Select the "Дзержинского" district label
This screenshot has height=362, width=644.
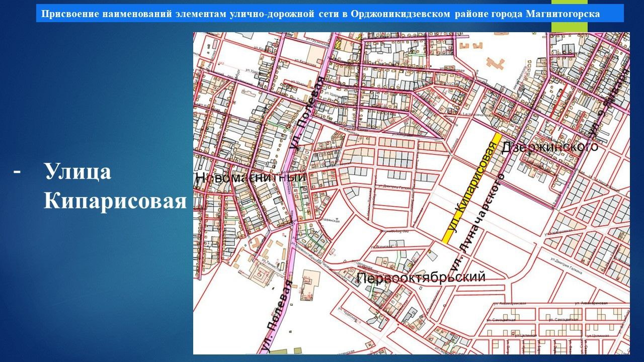pos(549,148)
